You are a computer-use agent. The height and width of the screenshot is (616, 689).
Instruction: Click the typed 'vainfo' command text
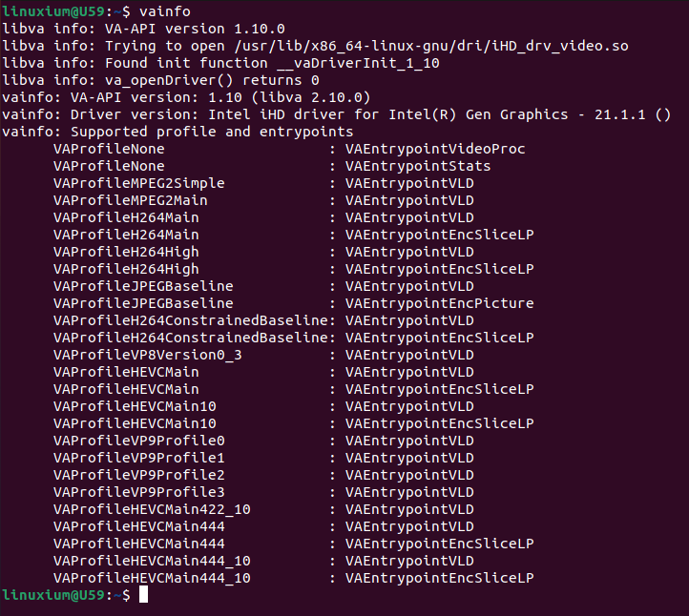[165, 11]
